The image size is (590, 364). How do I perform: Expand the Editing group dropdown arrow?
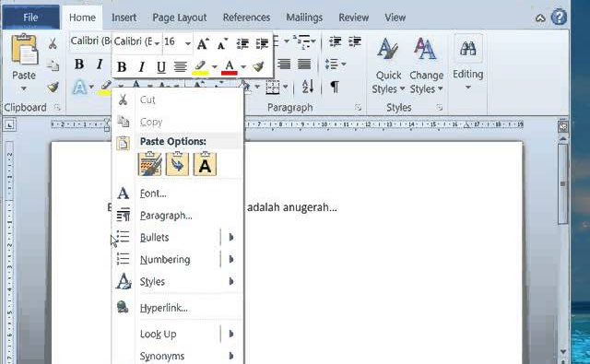tap(468, 88)
